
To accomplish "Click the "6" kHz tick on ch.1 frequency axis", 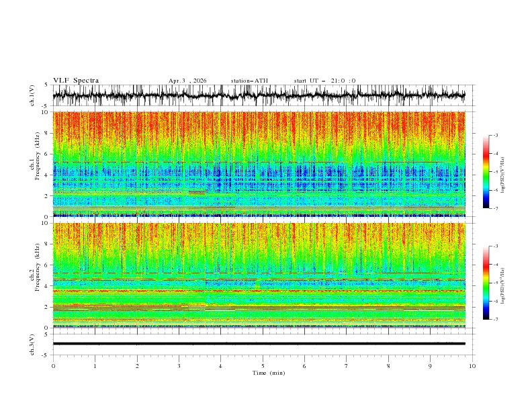I will [47, 154].
